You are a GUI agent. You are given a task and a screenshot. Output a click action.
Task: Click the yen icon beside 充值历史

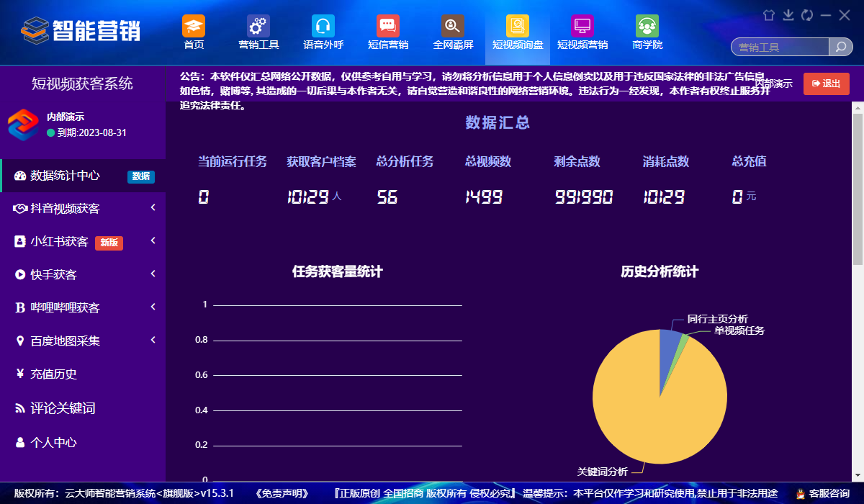click(20, 374)
